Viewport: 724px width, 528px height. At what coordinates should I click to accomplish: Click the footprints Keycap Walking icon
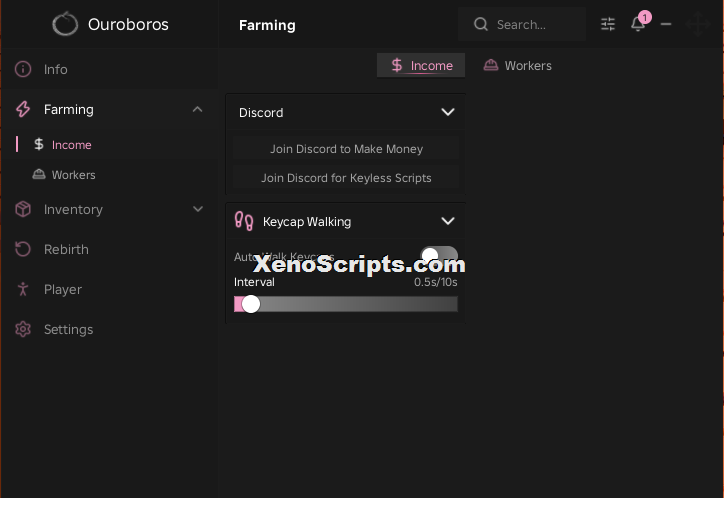pos(244,221)
